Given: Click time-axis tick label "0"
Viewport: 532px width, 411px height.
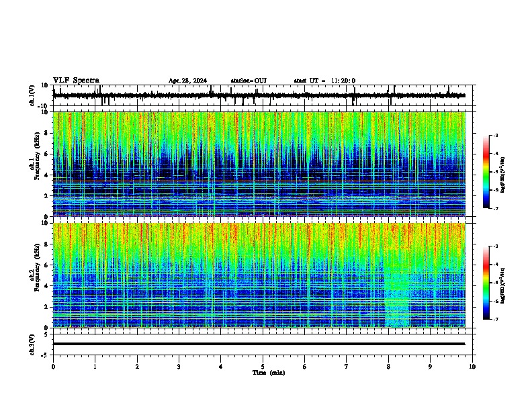Looking at the screenshot, I should pyautogui.click(x=53, y=367).
